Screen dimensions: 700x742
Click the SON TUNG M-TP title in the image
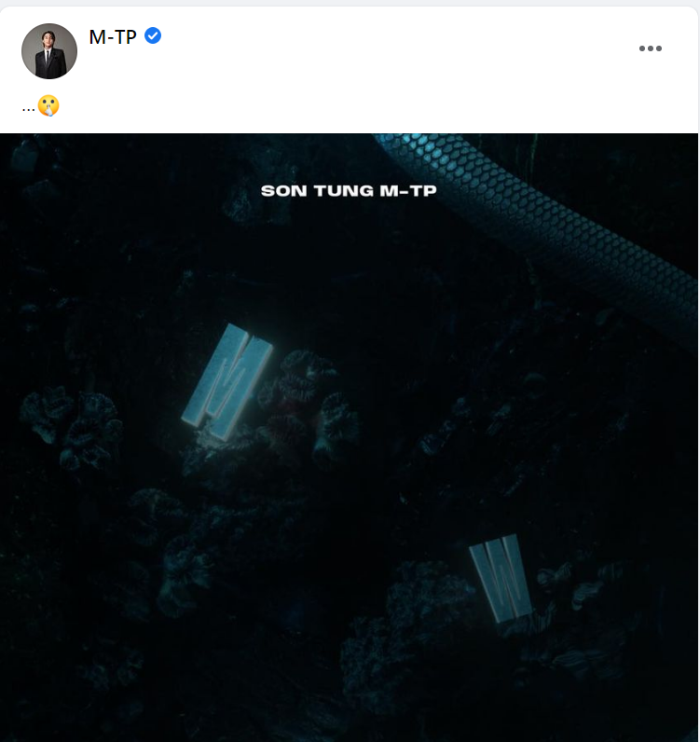[x=349, y=191]
